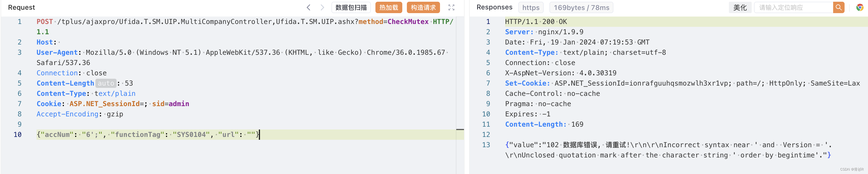This screenshot has height=174, width=868.
Task: Click the next request history arrow
Action: coord(323,7)
